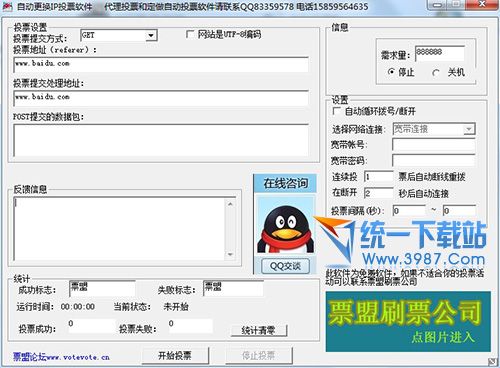The image size is (500, 368).
Task: Click the app icon in title bar
Action: click(7, 7)
